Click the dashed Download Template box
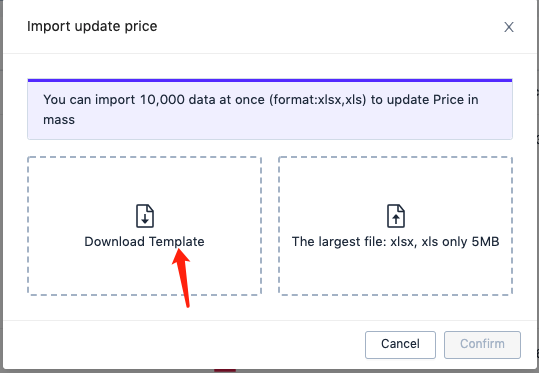 [x=144, y=226]
